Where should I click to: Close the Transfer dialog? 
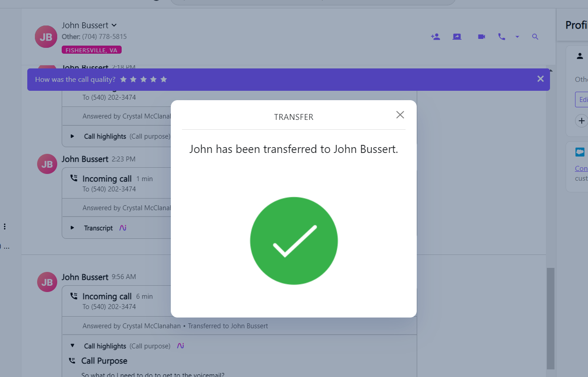point(400,115)
